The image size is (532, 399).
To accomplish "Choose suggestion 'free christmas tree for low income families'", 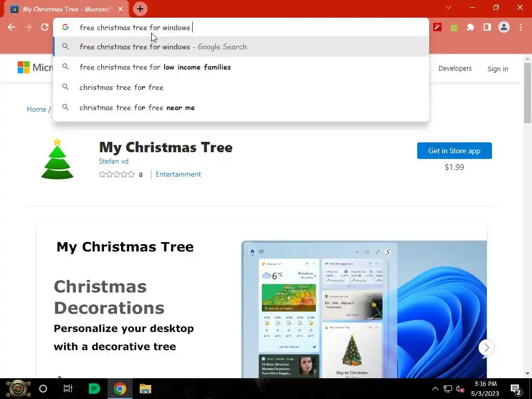I will pos(241,67).
